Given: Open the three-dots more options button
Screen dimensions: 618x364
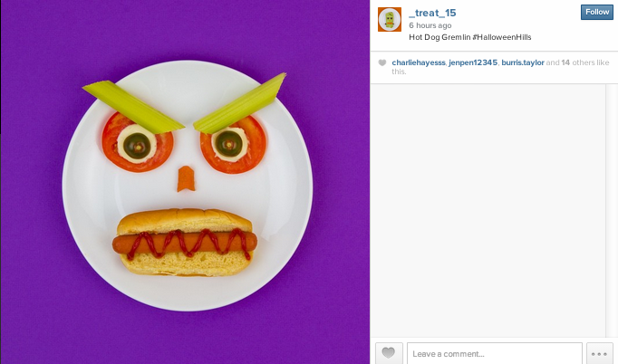Looking at the screenshot, I should [599, 353].
